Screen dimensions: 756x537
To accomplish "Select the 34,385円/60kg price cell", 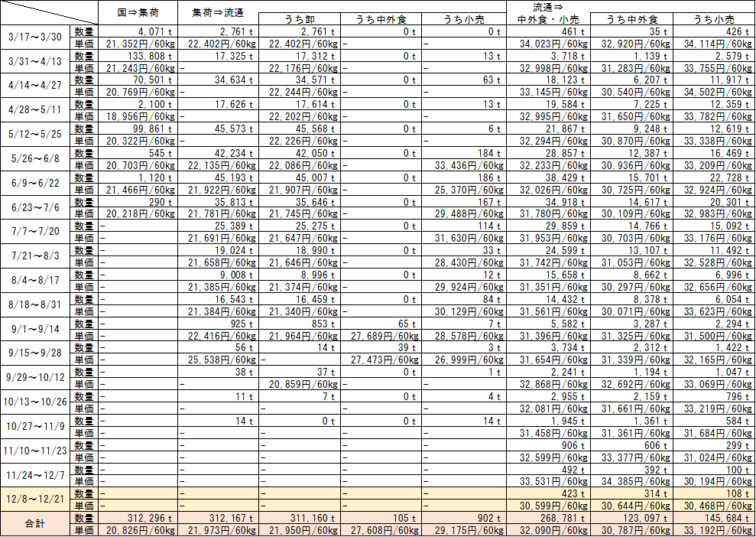I will click(x=631, y=481).
